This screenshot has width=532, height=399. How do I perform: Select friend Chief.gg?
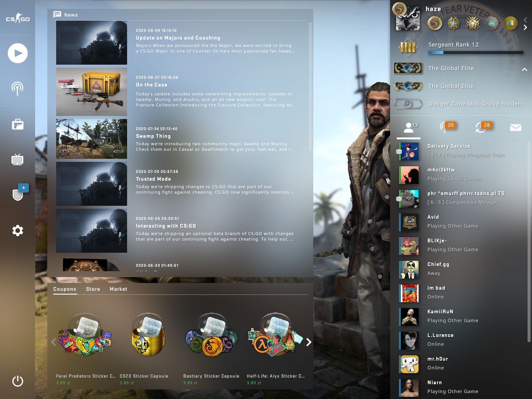point(462,269)
